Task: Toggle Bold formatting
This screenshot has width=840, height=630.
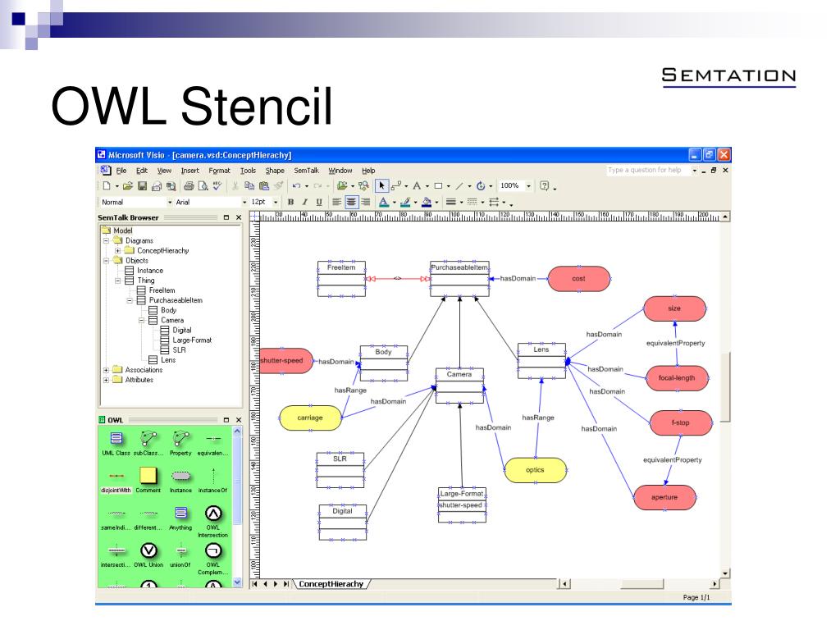Action: 290,202
